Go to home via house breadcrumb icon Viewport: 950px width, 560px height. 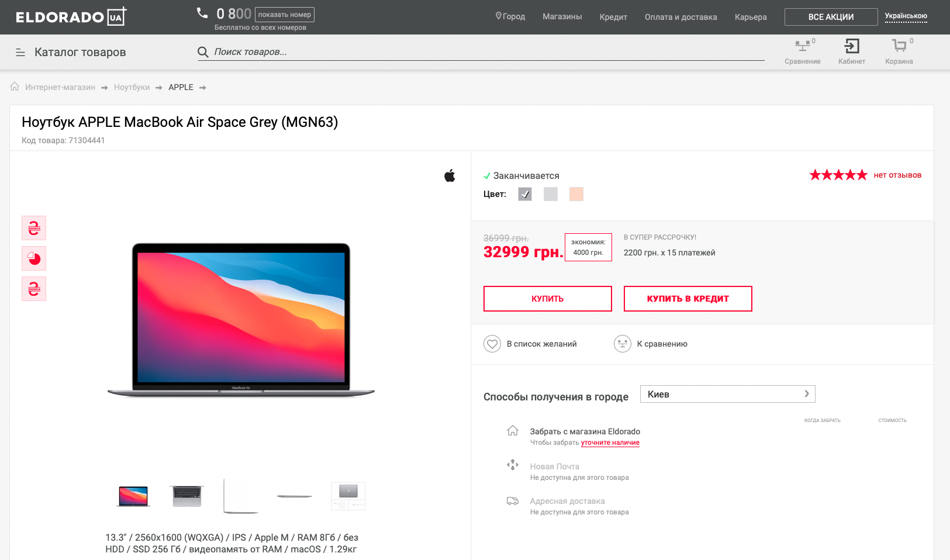pos(15,87)
